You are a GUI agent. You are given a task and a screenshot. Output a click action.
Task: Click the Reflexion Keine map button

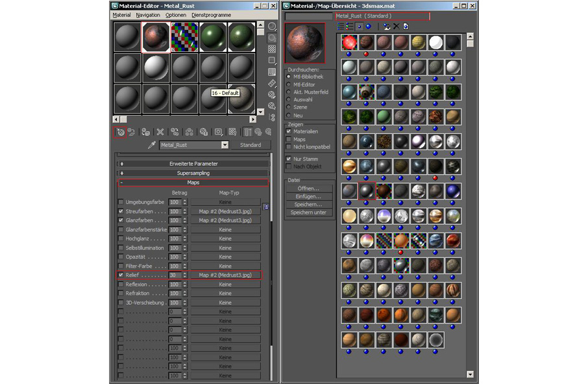point(225,285)
